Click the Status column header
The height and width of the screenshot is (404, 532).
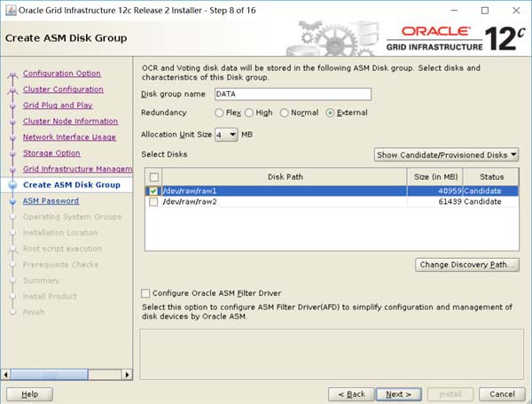[491, 177]
